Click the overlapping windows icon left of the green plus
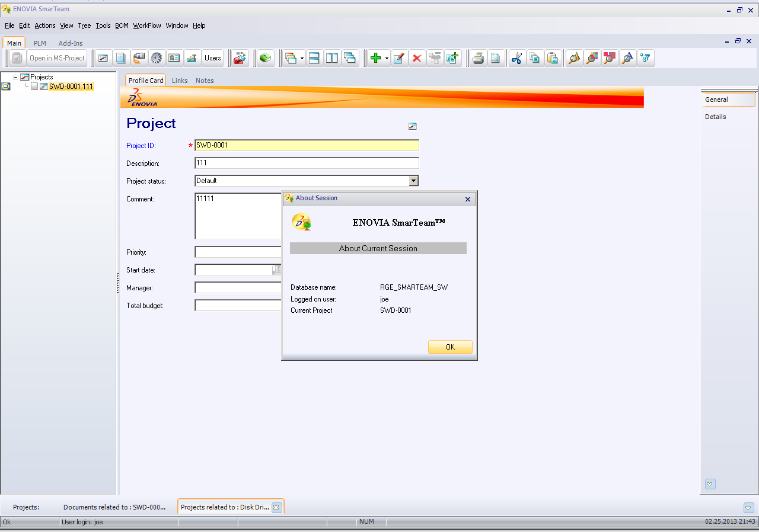 pos(350,58)
